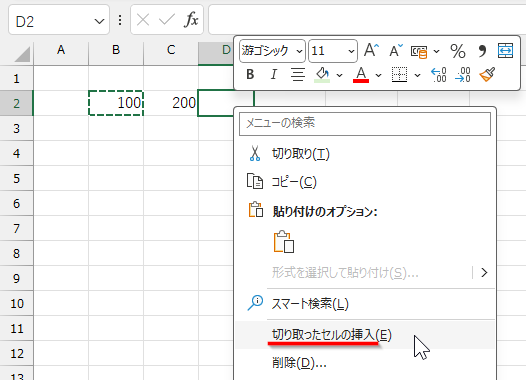The height and width of the screenshot is (380, 526).
Task: Click the decrease decimal icon
Action: [x=463, y=74]
